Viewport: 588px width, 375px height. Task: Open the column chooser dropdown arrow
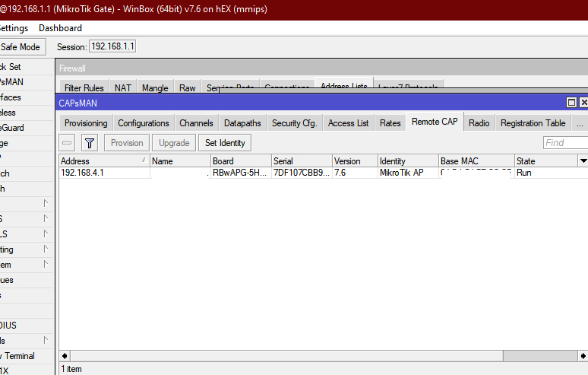tap(583, 161)
